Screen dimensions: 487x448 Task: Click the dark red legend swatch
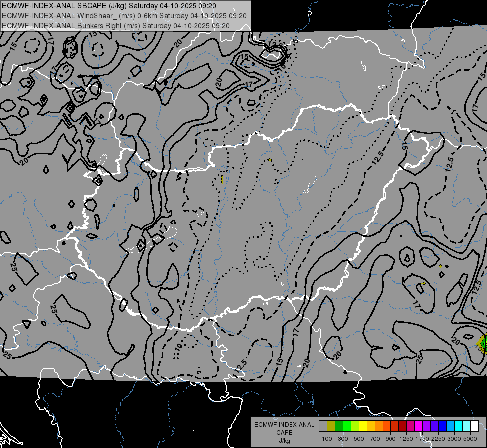click(x=402, y=426)
